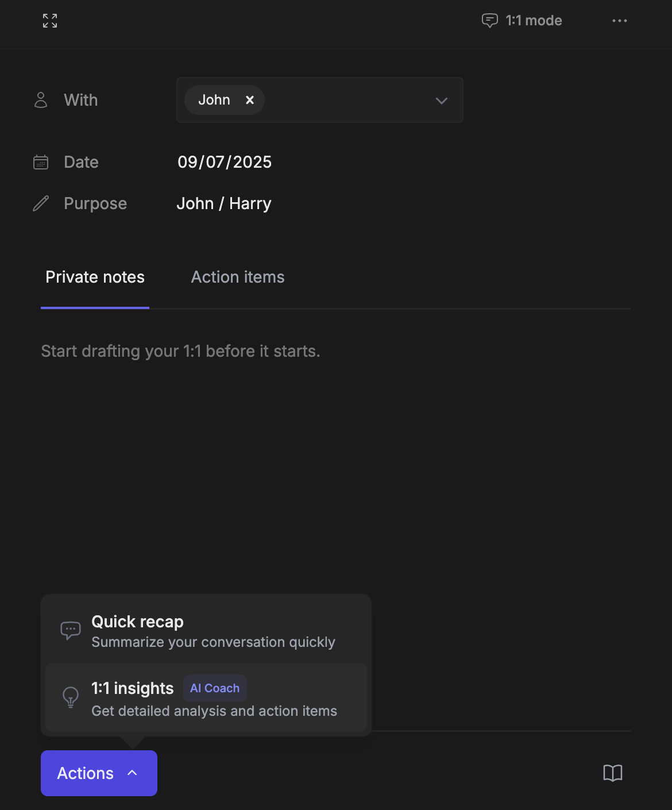
Task: Click the lightbulb icon for 1:1 insights
Action: point(71,697)
